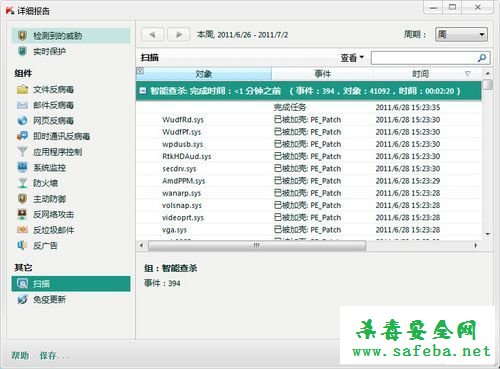The image size is (500, 369).
Task: Click the small icon left of 对象 header
Action: [x=140, y=71]
